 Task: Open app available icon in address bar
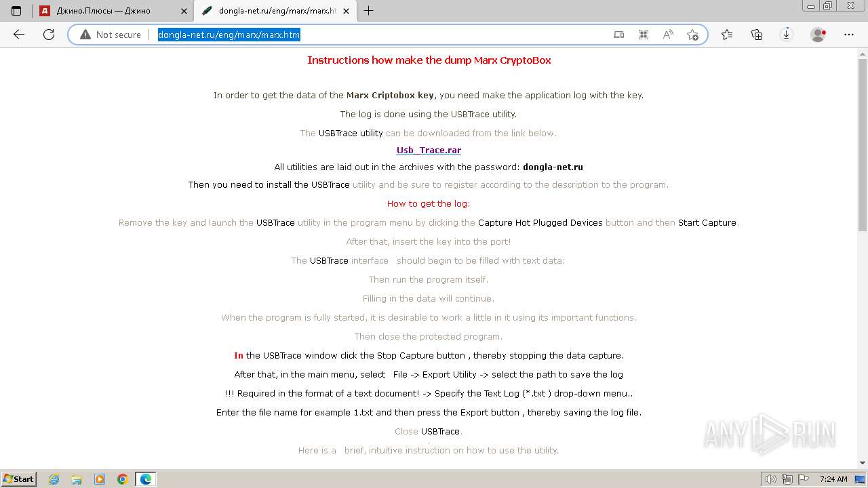[618, 35]
